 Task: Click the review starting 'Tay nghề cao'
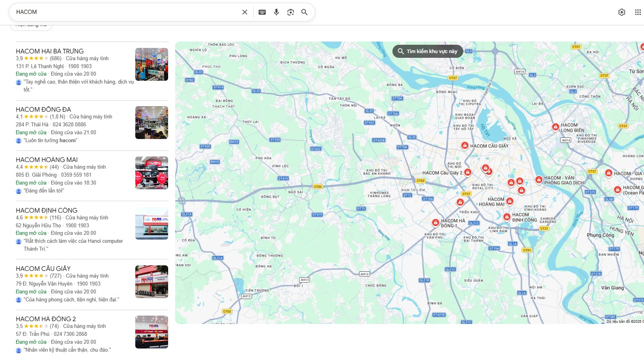click(79, 86)
